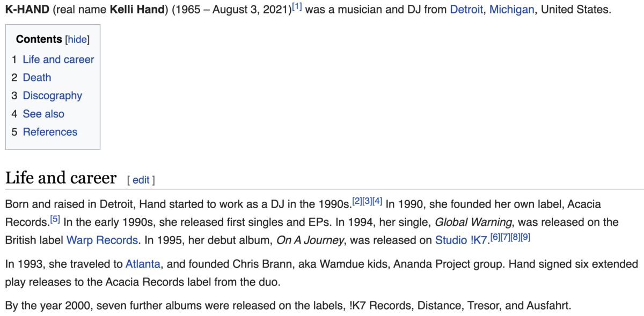This screenshot has height=316, width=644.
Task: Click the word Ausfahrt
Action: click(547, 306)
